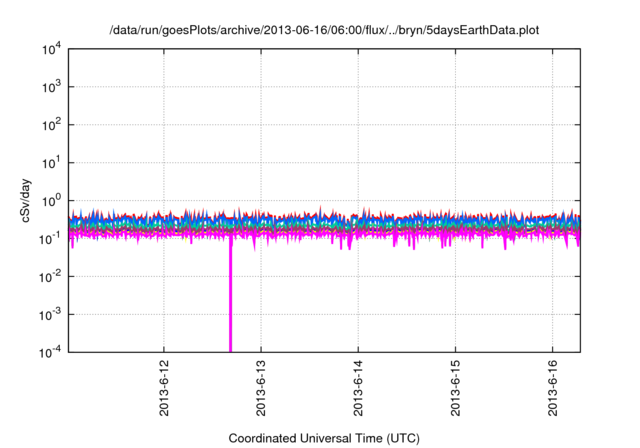Click the 2013-6-12 date tick label
Viewport: 640px width, 448px height.
click(x=164, y=388)
